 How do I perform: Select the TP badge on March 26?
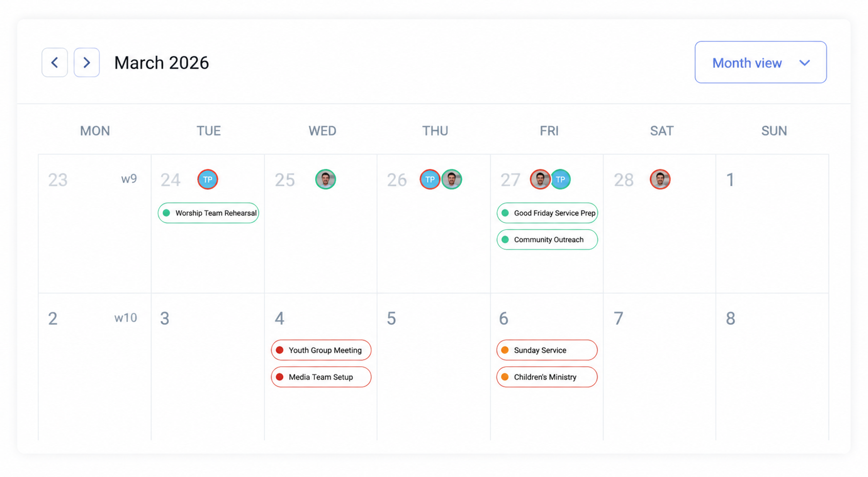pyautogui.click(x=430, y=179)
